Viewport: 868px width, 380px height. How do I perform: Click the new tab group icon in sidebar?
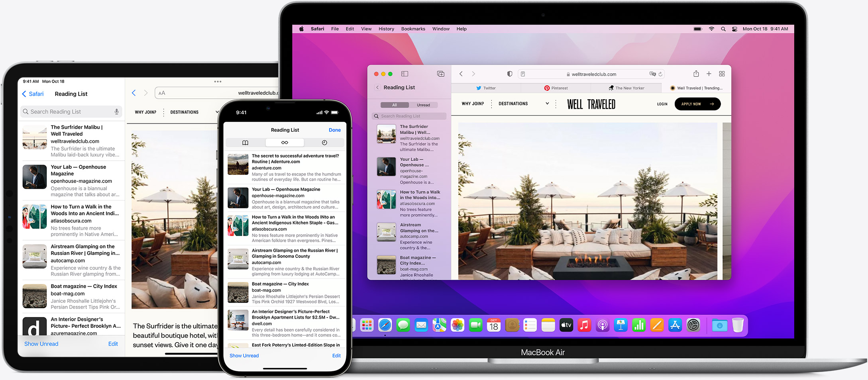tap(440, 74)
